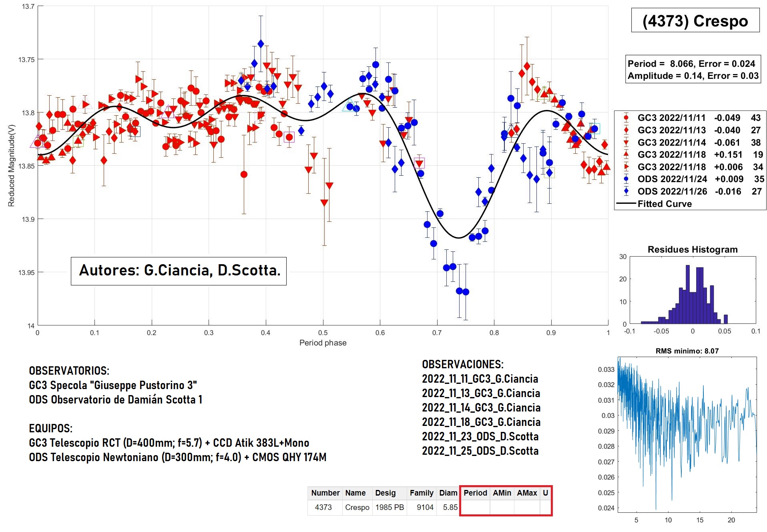Screen dimensions: 767x532
Task: Click the 13.7 tick label on magnitude axis
Action: click(x=28, y=6)
